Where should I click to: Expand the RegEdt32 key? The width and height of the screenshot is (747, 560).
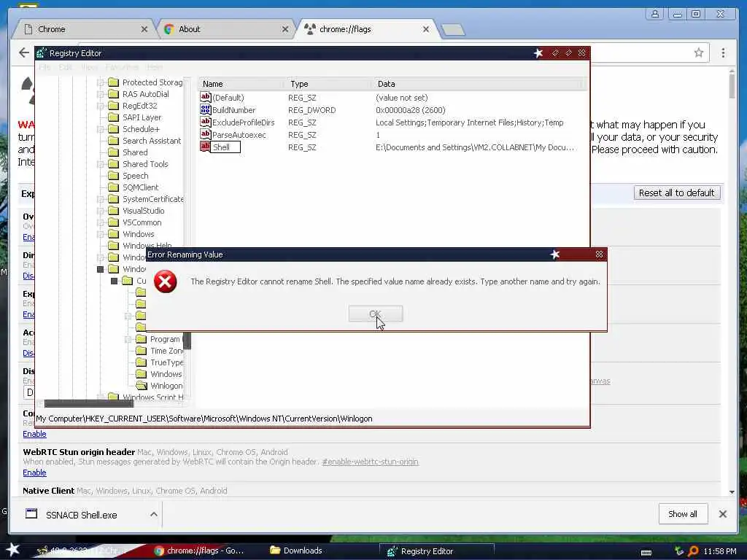coord(101,106)
